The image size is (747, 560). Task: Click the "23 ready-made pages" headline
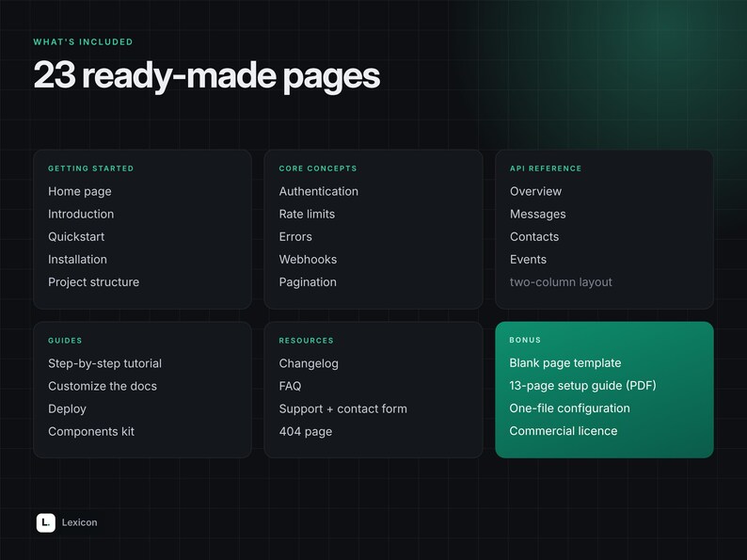tap(207, 76)
